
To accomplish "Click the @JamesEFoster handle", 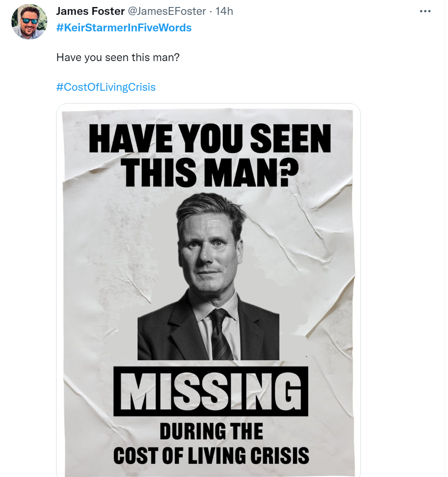I will 167,11.
